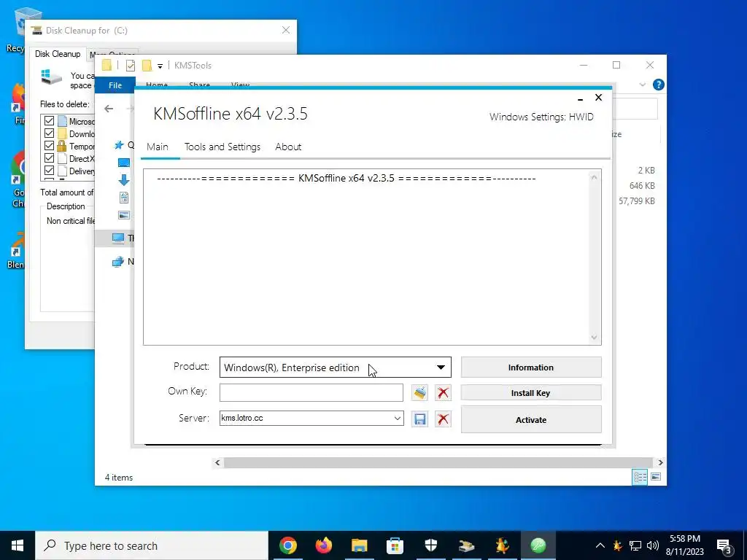Open Explorer help via blue question mark
The image size is (747, 560).
[659, 85]
